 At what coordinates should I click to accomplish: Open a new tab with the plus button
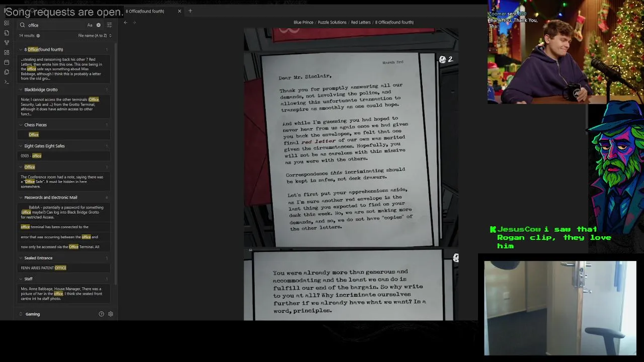(x=190, y=11)
